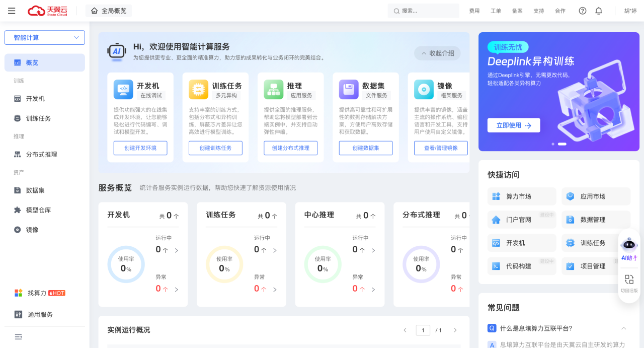Click the 开发机 card code icon
Viewport: 644px width, 348px height.
123,90
